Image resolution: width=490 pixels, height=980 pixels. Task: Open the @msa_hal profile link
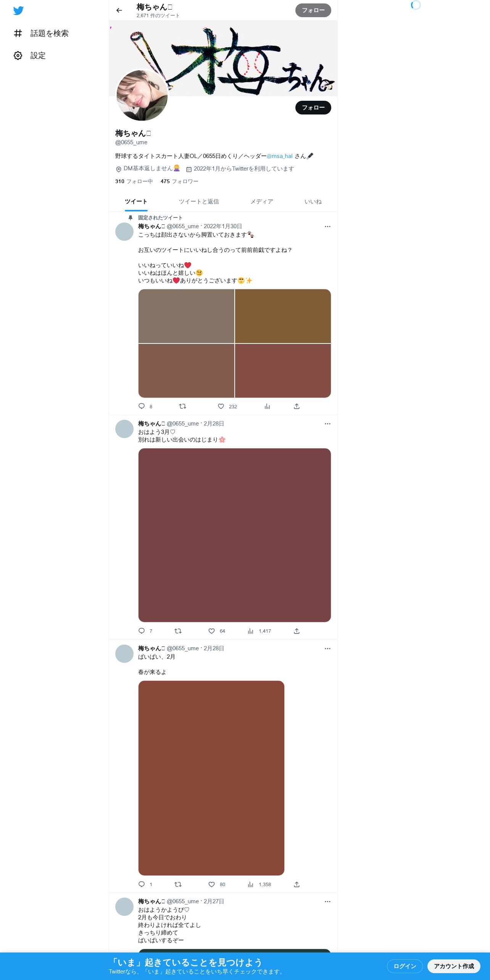click(280, 156)
